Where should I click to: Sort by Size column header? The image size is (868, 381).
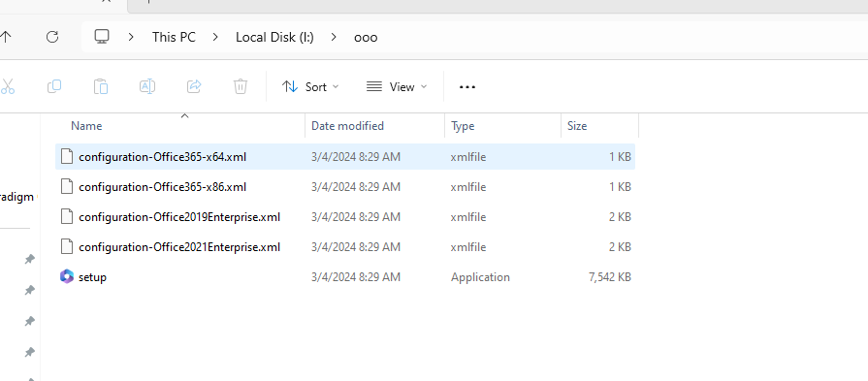click(x=577, y=126)
